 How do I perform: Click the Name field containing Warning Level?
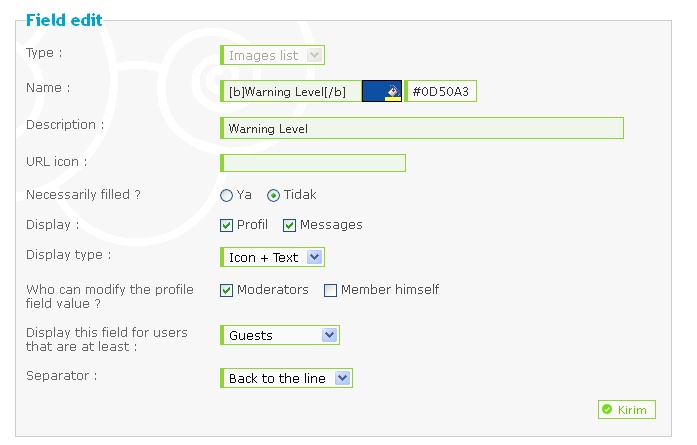click(291, 92)
